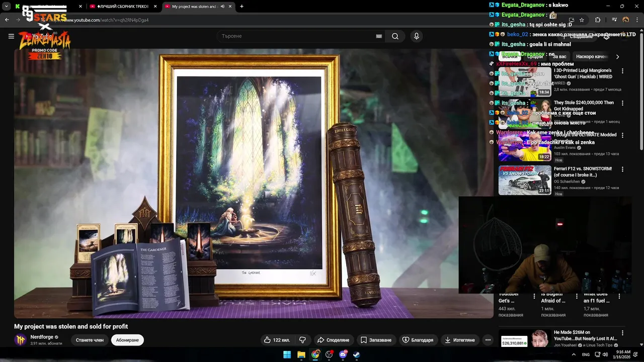Screen dimensions: 644x362
Task: Open File Explorer from the taskbar
Action: pyautogui.click(x=301, y=354)
